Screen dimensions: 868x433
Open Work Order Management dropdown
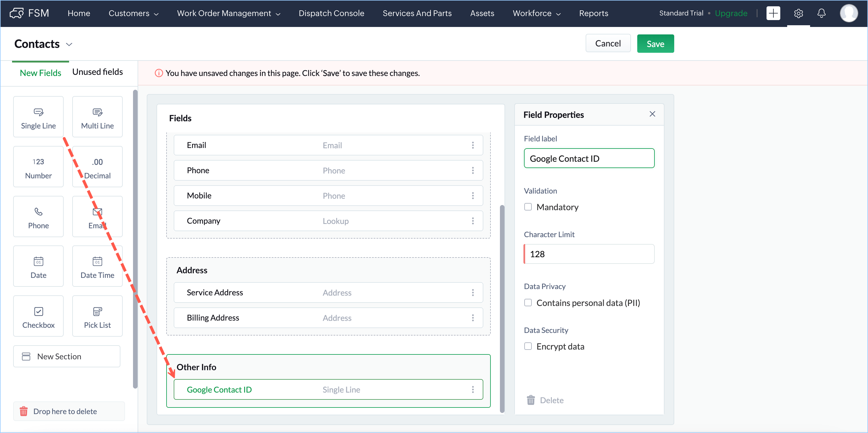coord(228,13)
